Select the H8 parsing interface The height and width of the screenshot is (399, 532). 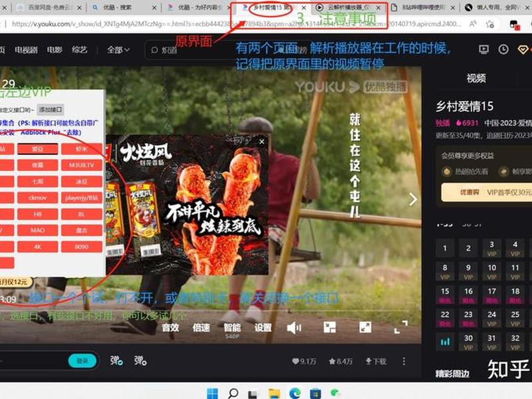click(x=38, y=214)
